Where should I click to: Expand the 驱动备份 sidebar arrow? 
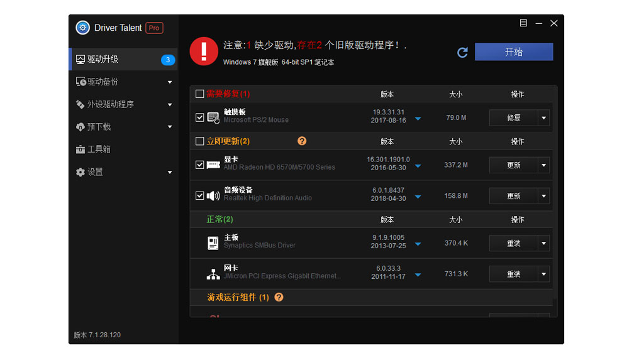[170, 82]
